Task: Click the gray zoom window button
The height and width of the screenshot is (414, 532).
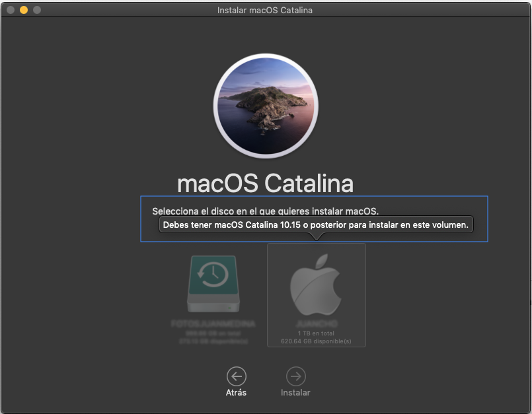Action: click(37, 10)
